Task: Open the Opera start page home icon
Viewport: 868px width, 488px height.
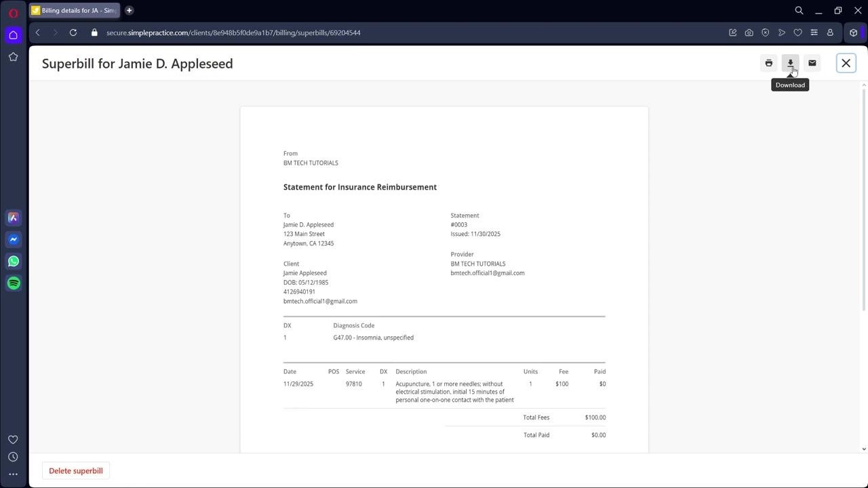Action: 13,35
